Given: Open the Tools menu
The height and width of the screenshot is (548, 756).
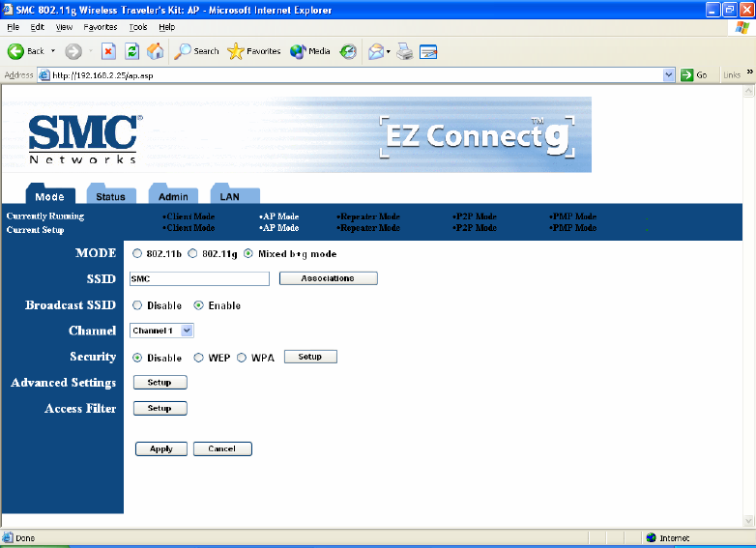Looking at the screenshot, I should 138,27.
